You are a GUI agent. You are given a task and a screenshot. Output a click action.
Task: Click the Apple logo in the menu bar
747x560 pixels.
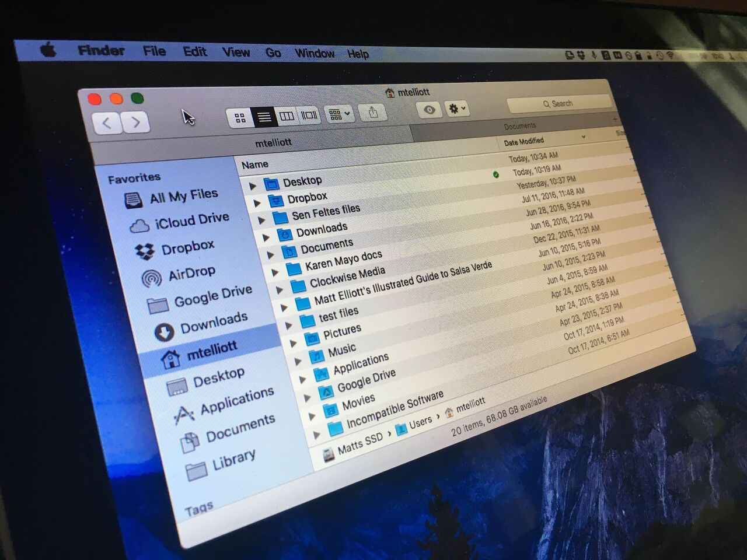48,50
